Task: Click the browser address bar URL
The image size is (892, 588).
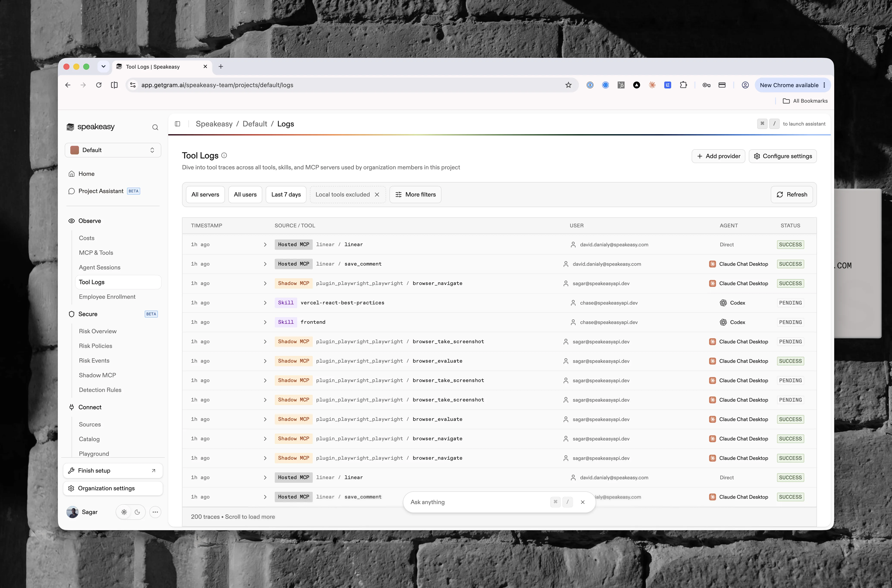Action: click(x=217, y=85)
